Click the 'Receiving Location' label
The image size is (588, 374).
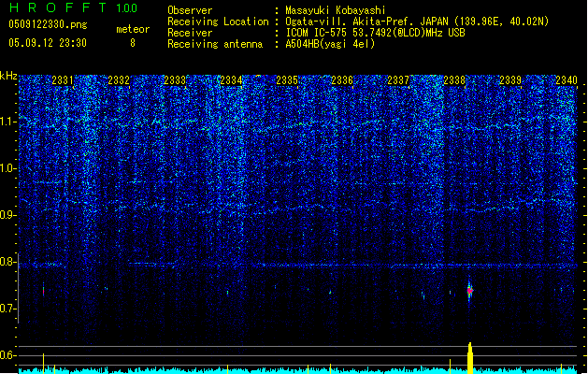coord(218,22)
